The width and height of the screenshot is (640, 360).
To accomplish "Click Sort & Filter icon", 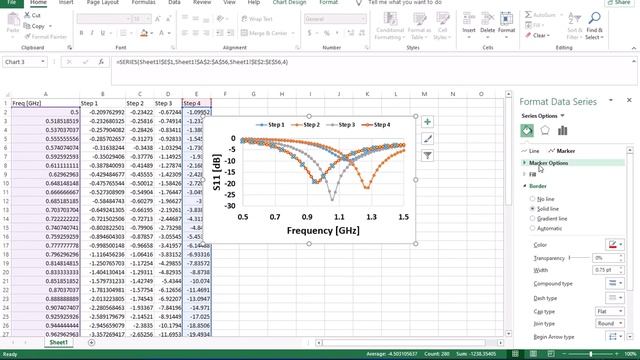I will click(575, 18).
